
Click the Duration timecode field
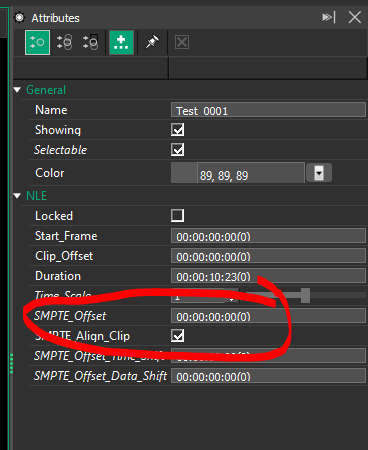(x=268, y=276)
